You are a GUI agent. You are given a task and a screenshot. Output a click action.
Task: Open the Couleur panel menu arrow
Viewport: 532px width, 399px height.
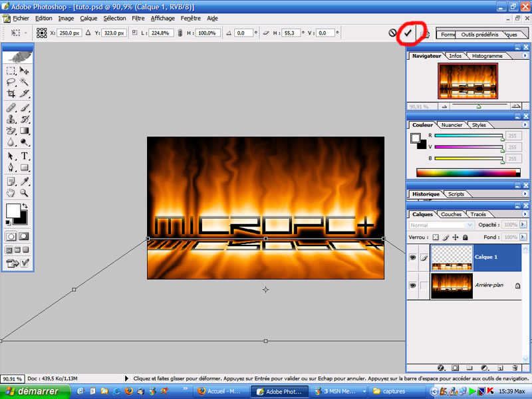[525, 125]
